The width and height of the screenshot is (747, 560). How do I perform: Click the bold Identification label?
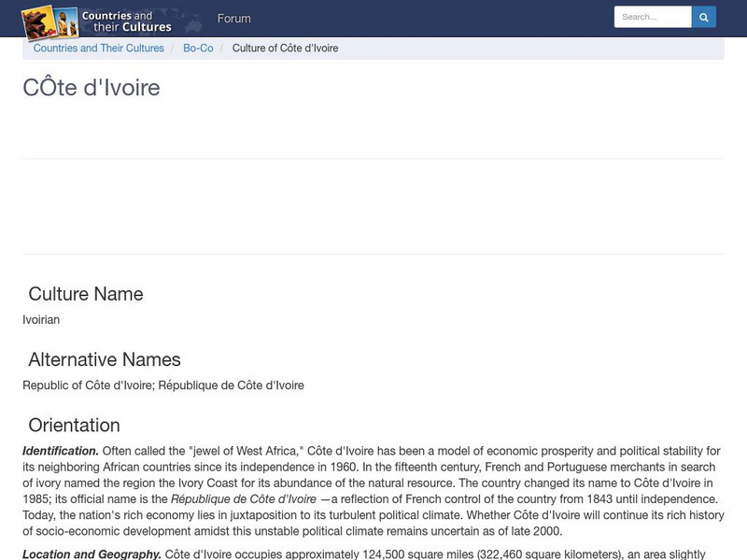pyautogui.click(x=61, y=451)
